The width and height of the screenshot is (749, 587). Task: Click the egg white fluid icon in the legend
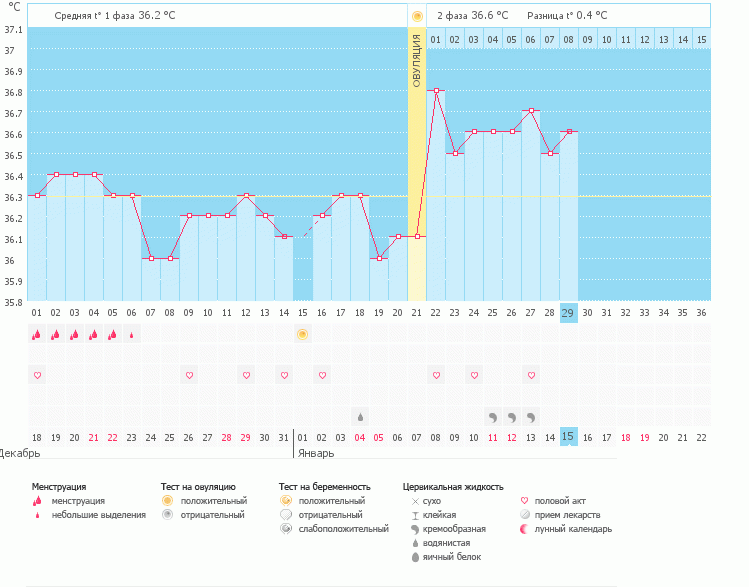[414, 557]
